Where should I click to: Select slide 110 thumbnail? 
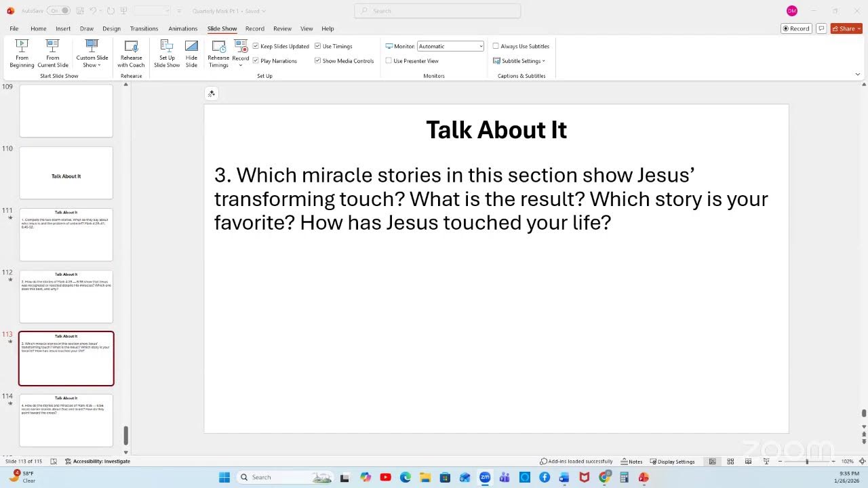click(x=66, y=173)
